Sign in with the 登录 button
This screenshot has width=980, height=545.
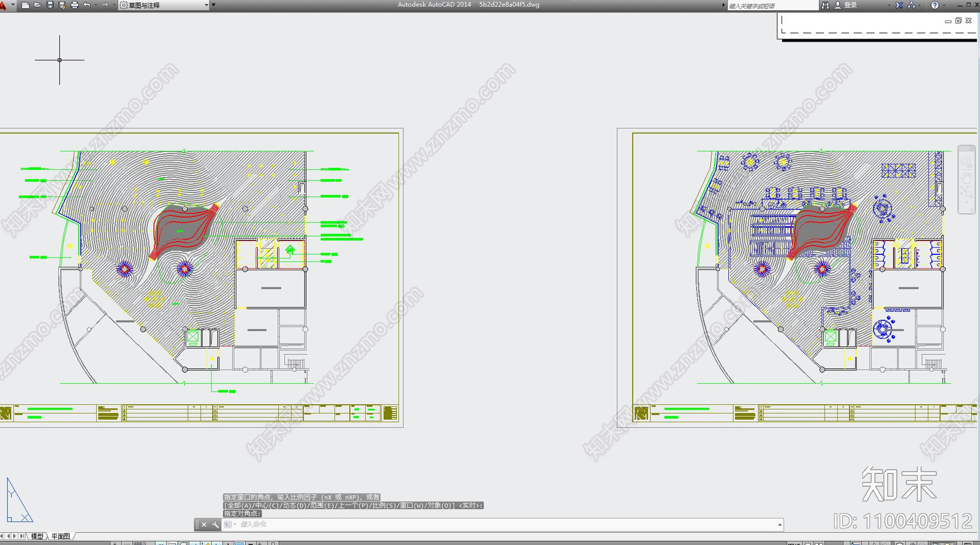pos(845,5)
